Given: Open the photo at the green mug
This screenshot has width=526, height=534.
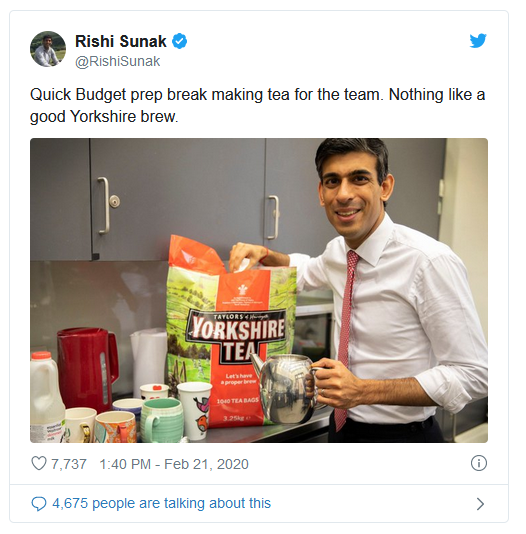Looking at the screenshot, I should click(x=162, y=421).
